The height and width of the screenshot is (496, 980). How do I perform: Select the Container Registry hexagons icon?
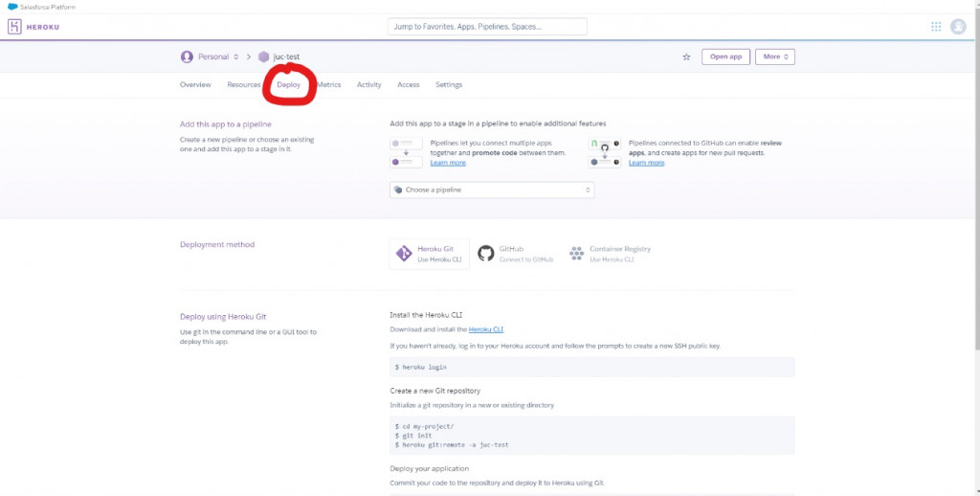(x=576, y=254)
